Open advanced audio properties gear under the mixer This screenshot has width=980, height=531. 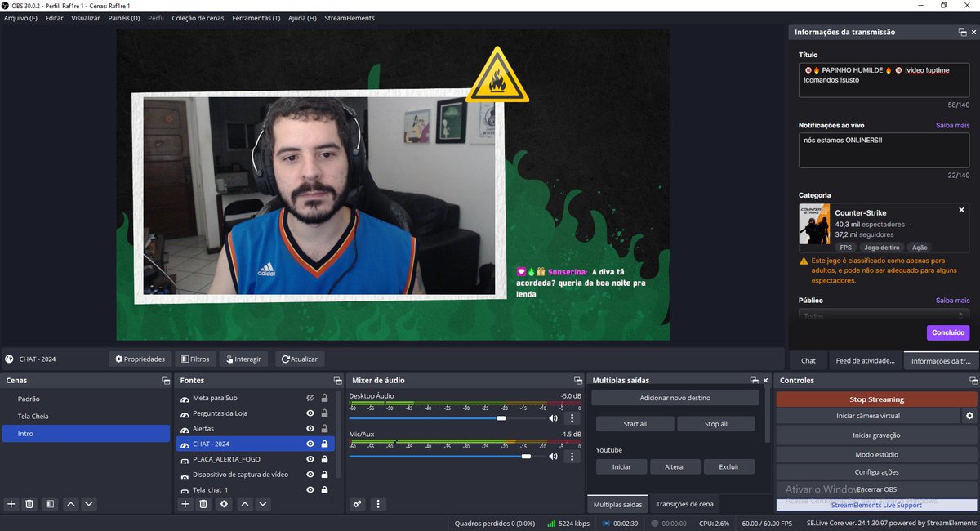(x=357, y=504)
